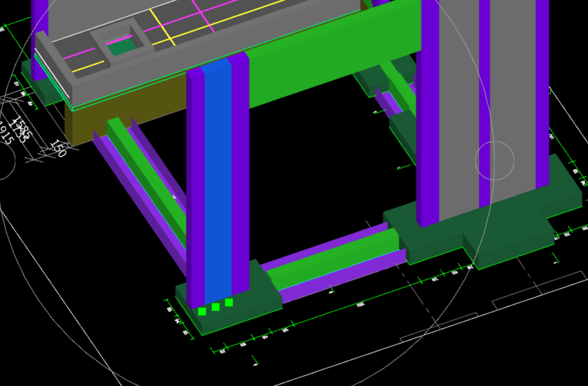Select the large green beam spanning the columns
This screenshot has width=588, height=386.
click(x=335, y=54)
